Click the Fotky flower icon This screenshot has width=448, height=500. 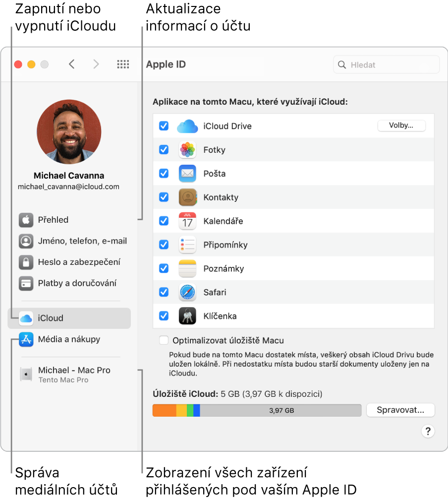click(x=187, y=150)
